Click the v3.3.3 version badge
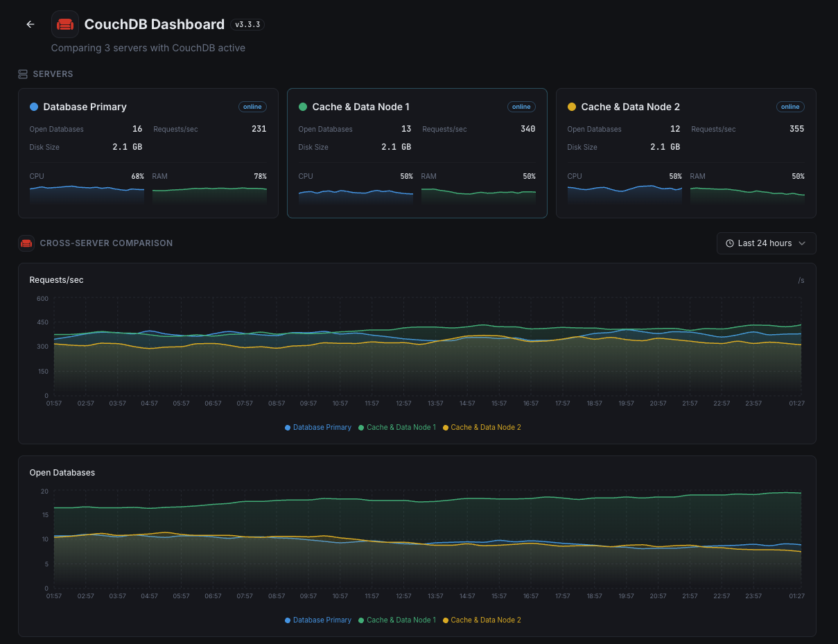 pos(247,24)
